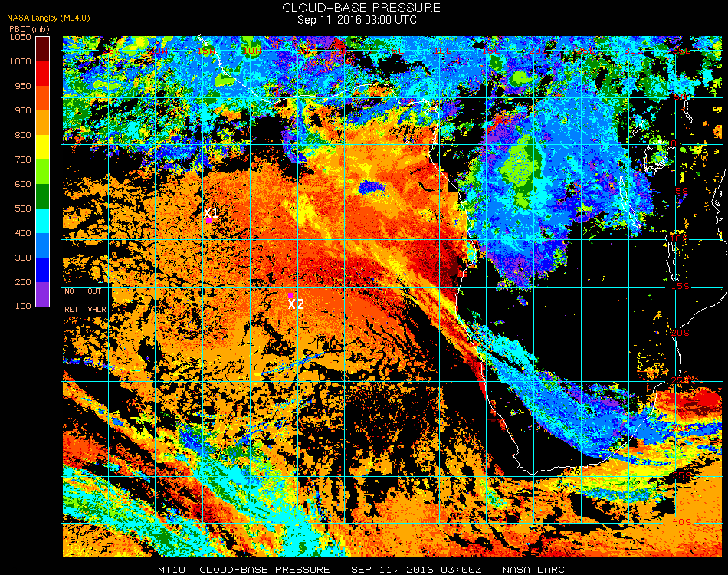
Task: Click the '10E' longitude label
Action: click(442, 50)
